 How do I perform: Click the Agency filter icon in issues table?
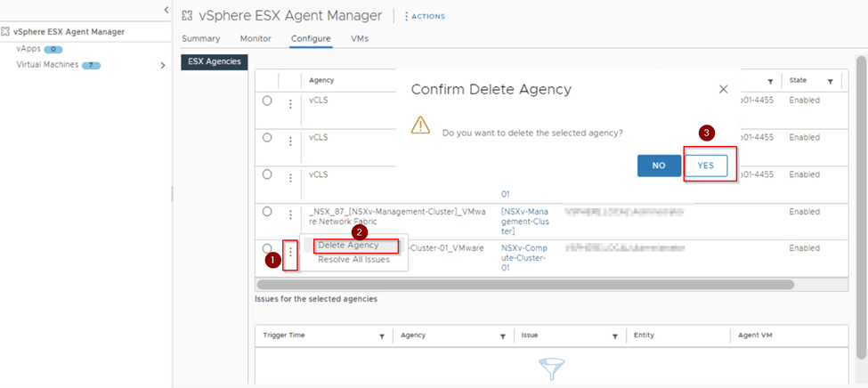click(x=504, y=336)
